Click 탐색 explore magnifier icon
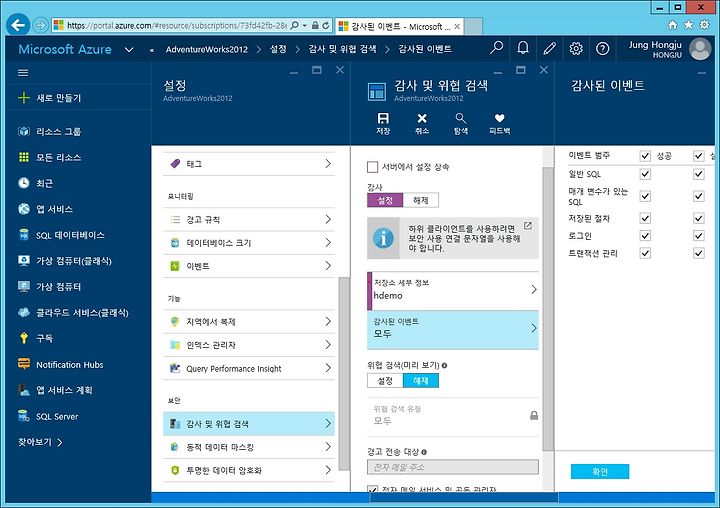Viewport: 720px width, 508px height. pyautogui.click(x=461, y=124)
